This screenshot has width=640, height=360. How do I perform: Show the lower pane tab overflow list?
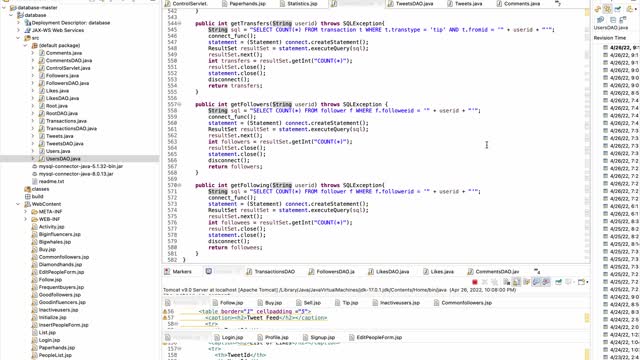click(537, 271)
